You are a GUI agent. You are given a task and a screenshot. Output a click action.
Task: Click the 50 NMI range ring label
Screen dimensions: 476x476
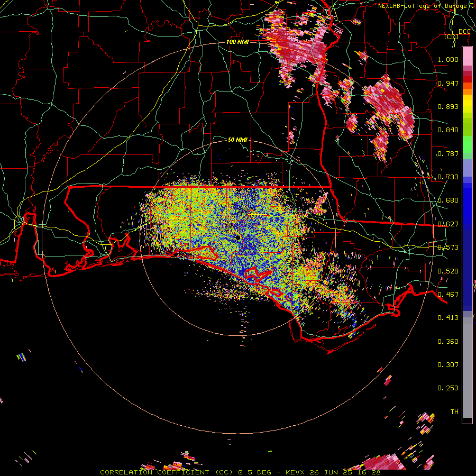click(237, 140)
